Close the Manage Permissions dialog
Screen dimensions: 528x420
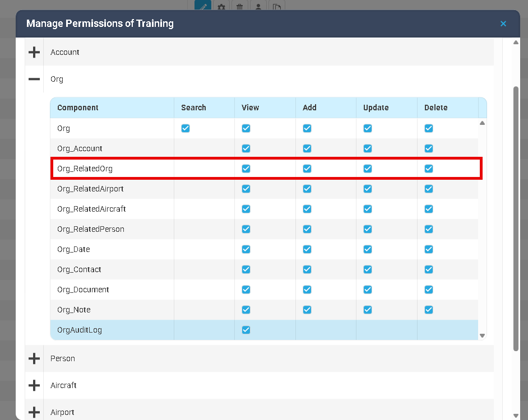503,24
